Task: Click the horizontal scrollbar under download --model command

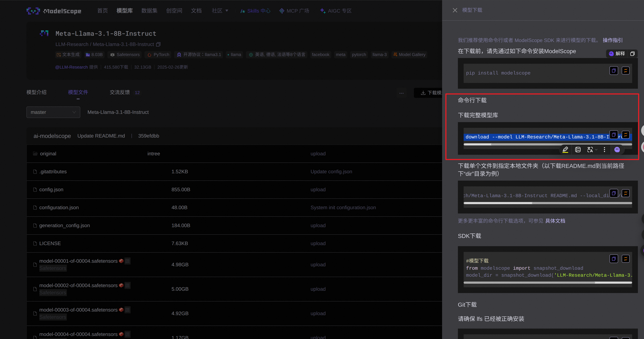Action: [x=548, y=144]
